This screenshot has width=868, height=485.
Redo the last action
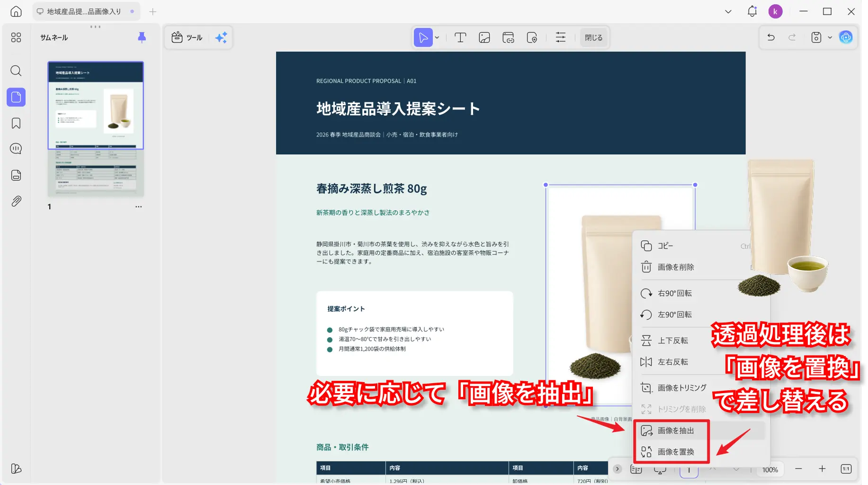[792, 37]
